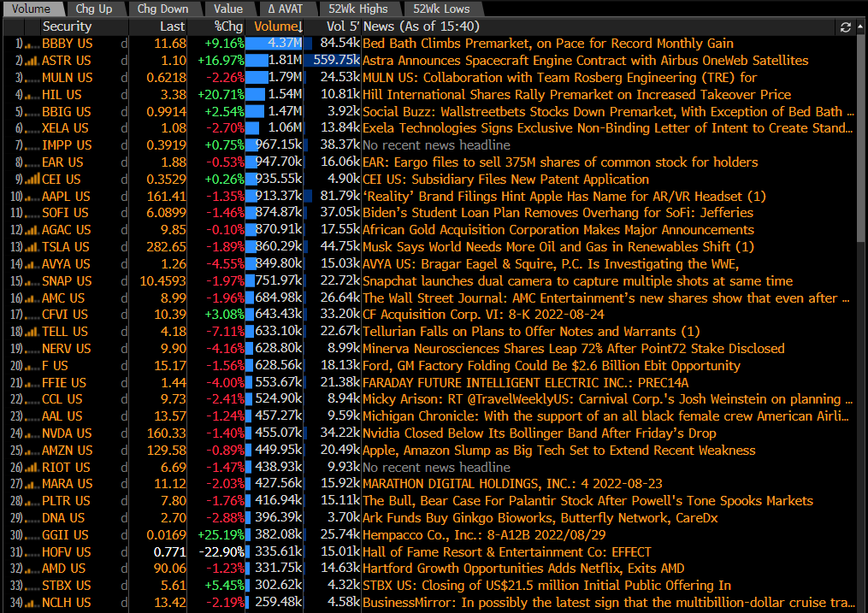Screen dimensions: 868x613
Task: Open the Hill International takeover headline
Action: (577, 95)
